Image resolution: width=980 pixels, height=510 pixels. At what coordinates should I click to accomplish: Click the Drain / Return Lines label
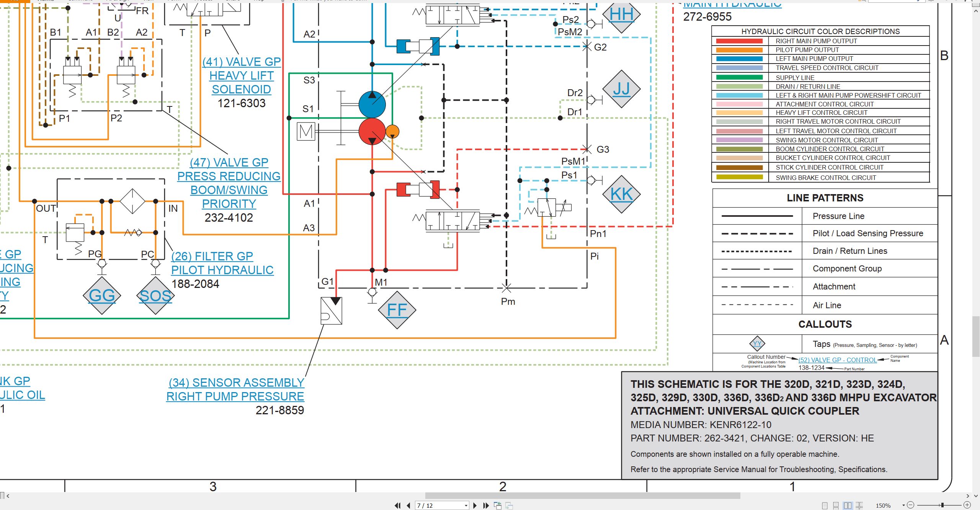pos(850,251)
